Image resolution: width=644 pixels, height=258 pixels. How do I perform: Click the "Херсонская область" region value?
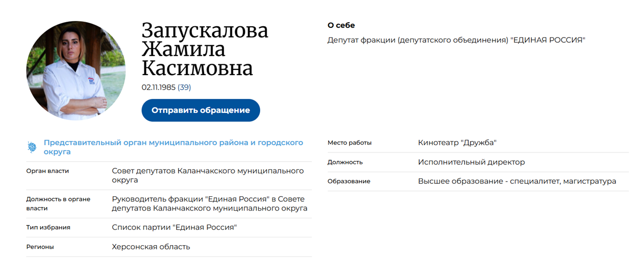tap(151, 247)
